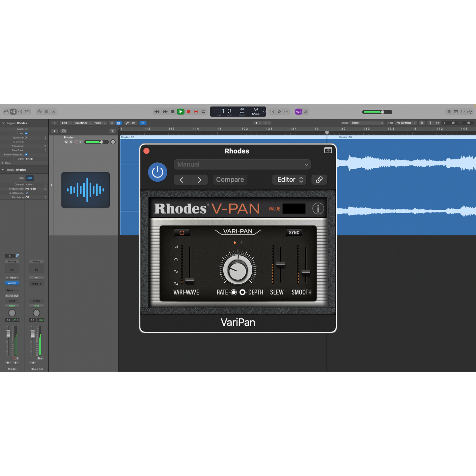Enable the Mute checkbox in Region inspector
Viewport: 476px width, 476px height.
(x=26, y=129)
